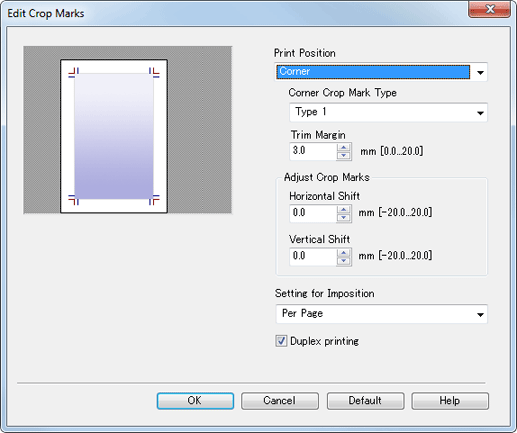The width and height of the screenshot is (517, 433).
Task: Click the top-left corner crop mark in preview
Action: 74,73
